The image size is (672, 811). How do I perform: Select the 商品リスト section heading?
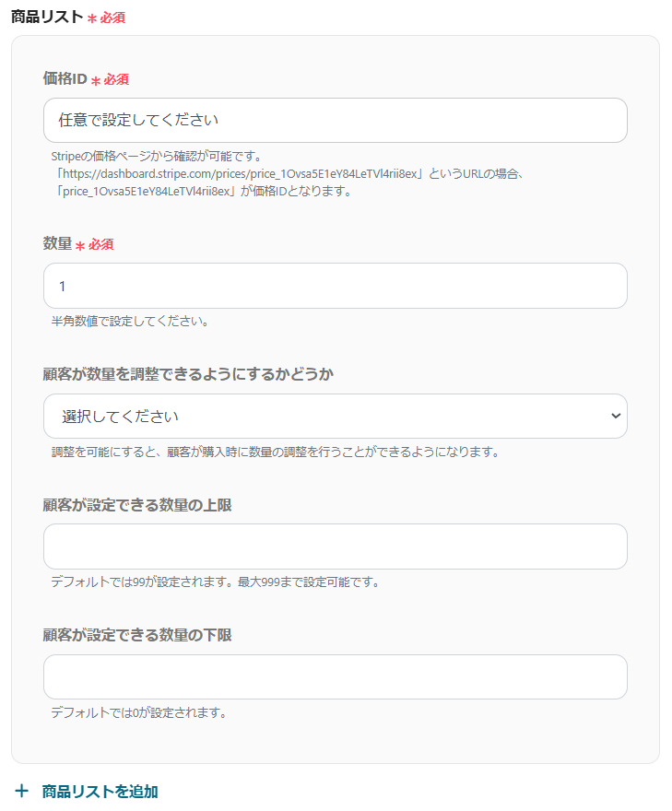point(47,18)
